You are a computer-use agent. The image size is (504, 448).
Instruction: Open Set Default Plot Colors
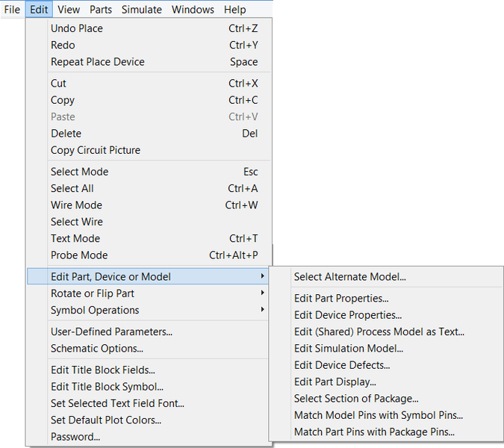pos(106,420)
